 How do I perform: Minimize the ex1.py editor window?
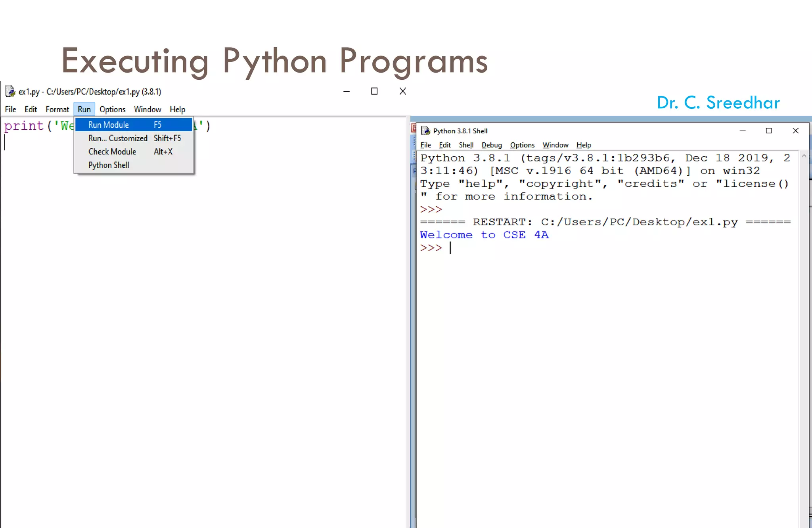click(346, 92)
